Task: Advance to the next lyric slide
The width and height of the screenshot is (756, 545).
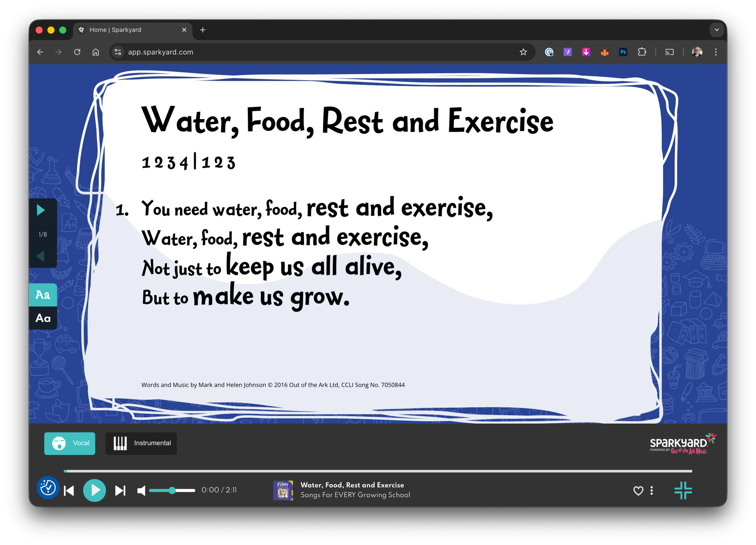Action: [x=41, y=210]
